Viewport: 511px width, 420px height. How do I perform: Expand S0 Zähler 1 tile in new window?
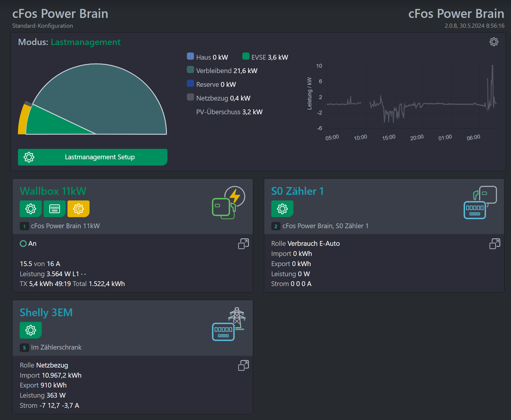[x=495, y=244]
